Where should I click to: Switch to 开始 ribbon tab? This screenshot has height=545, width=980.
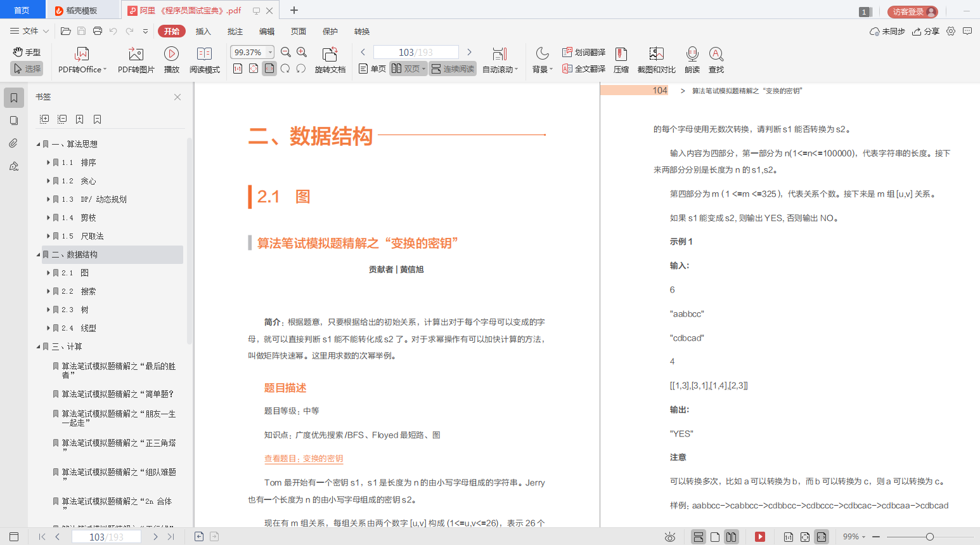click(x=171, y=31)
